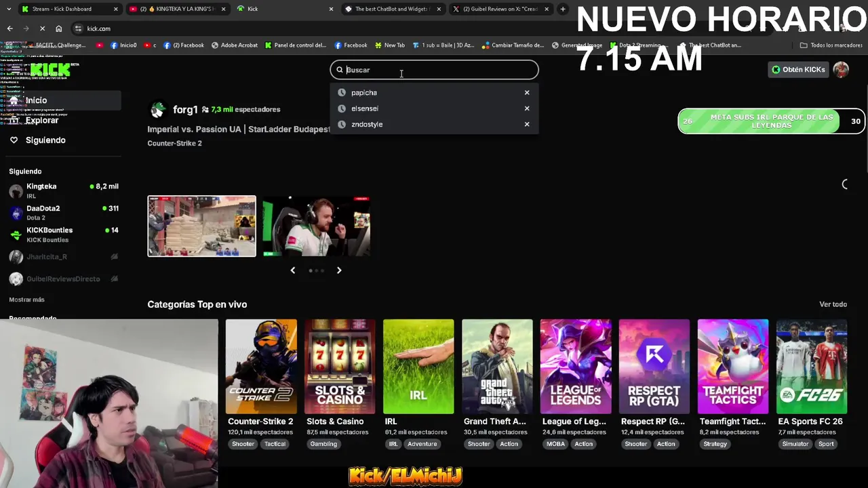Click the heart icon next to Siguiendo

click(14, 140)
